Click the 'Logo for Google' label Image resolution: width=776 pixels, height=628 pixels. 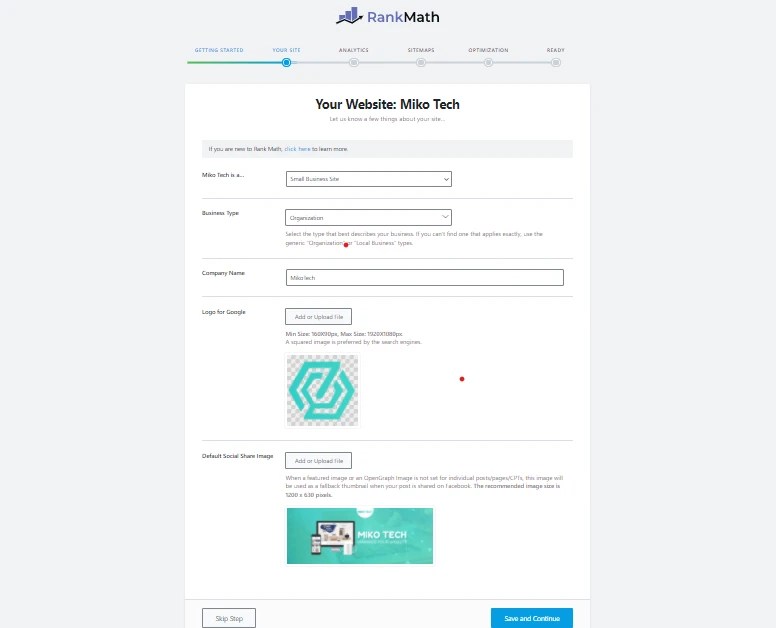click(x=224, y=312)
